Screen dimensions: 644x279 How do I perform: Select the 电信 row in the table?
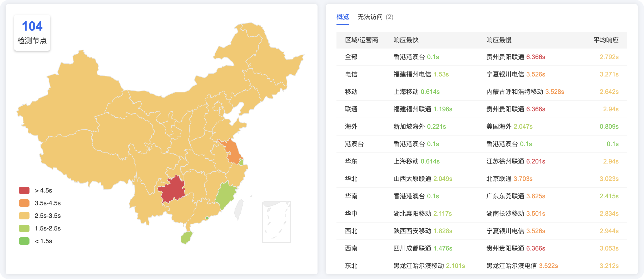pos(482,74)
